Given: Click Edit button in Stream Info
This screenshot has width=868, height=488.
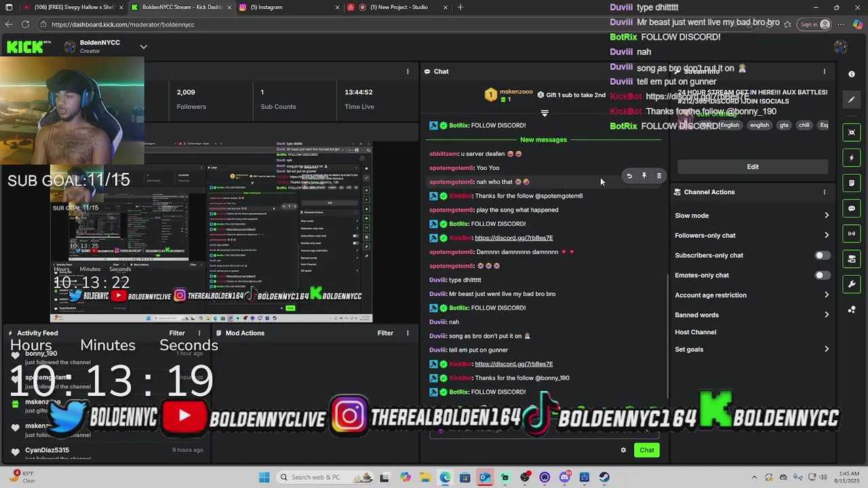Looking at the screenshot, I should (x=753, y=167).
